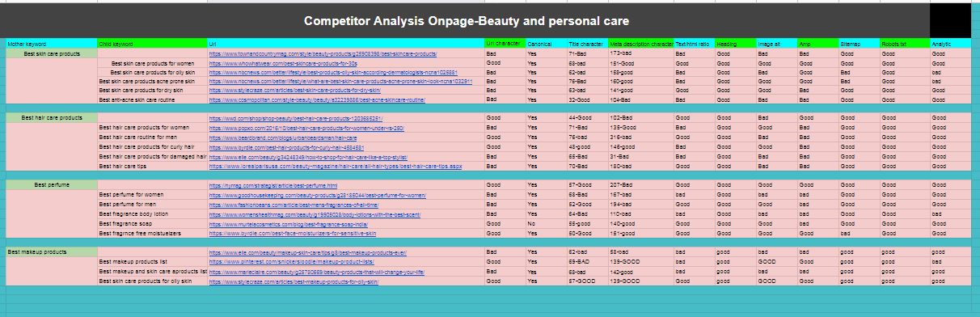Select the 'Sitemap' header cell

[860, 43]
